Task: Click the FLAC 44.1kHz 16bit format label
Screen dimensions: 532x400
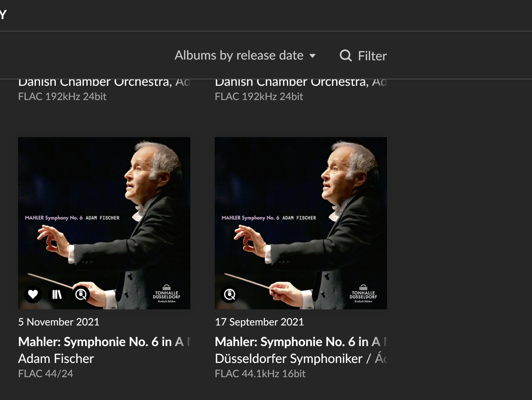Action: pyautogui.click(x=260, y=373)
